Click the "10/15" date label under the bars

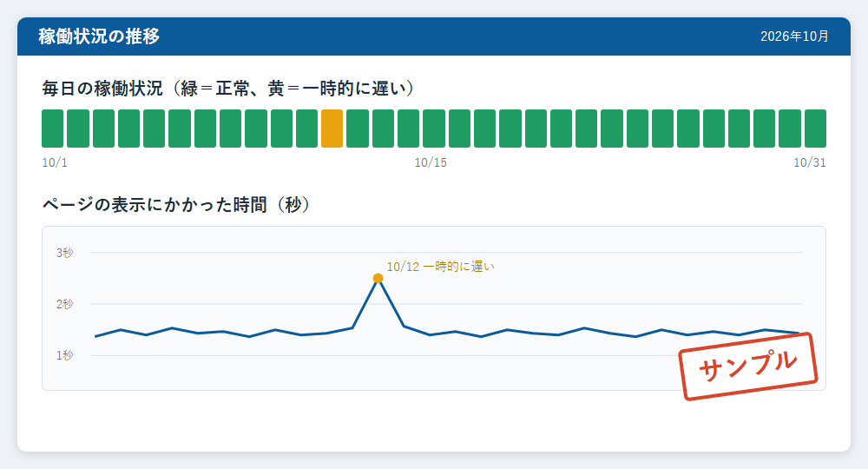tap(431, 162)
